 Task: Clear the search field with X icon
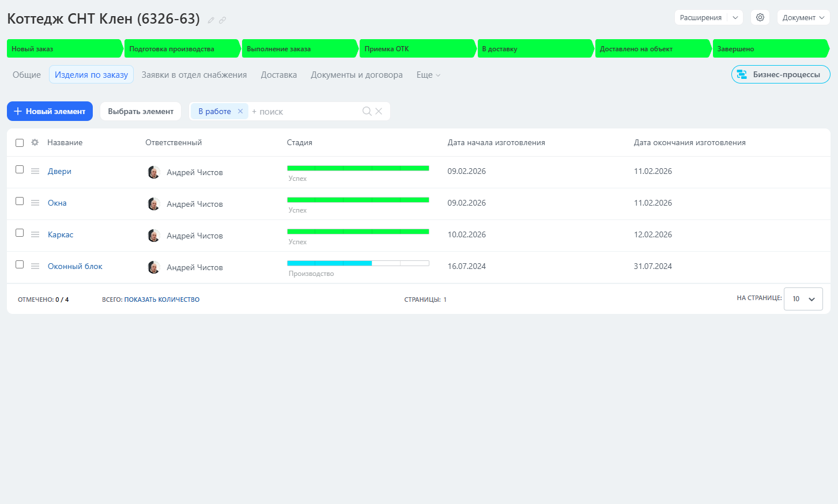click(x=379, y=111)
